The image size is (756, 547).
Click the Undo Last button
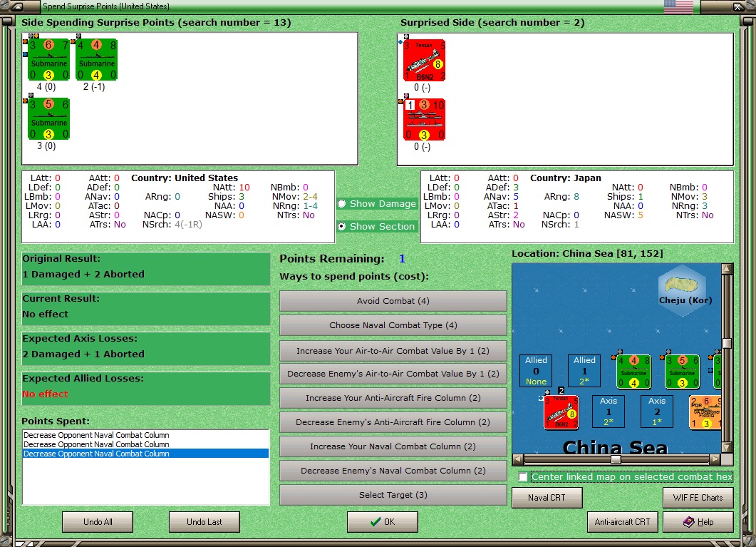[x=204, y=522]
